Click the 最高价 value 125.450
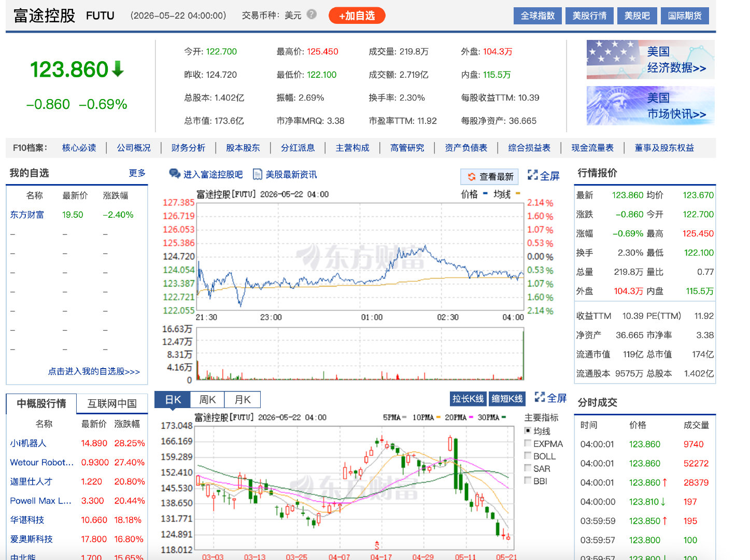 pos(322,51)
